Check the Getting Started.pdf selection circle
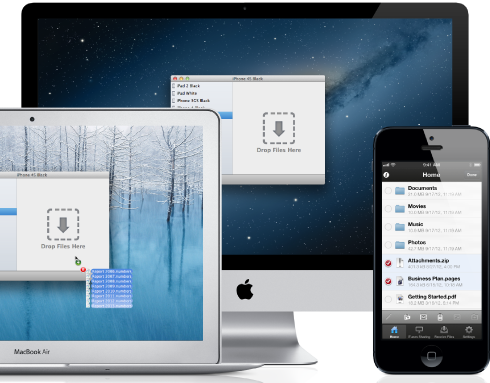Image resolution: width=490 pixels, height=383 pixels. pos(388,299)
